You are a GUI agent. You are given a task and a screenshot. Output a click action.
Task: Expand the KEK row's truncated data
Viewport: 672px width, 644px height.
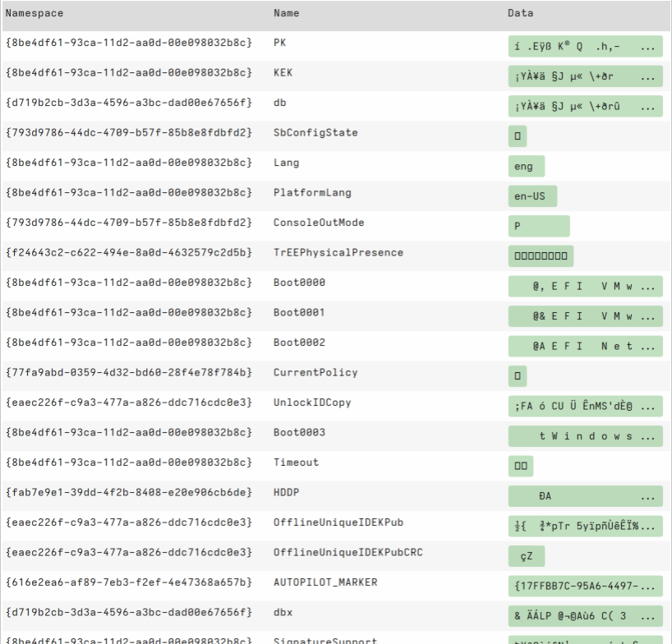tap(585, 76)
